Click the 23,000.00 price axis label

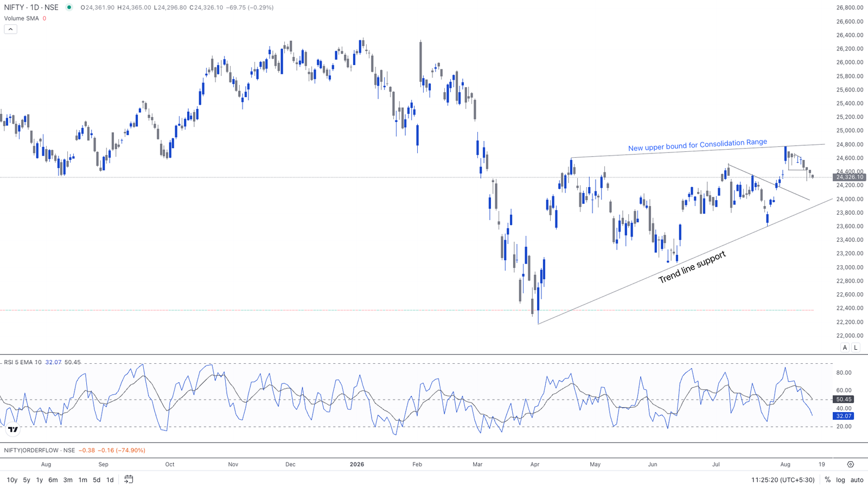pyautogui.click(x=850, y=267)
